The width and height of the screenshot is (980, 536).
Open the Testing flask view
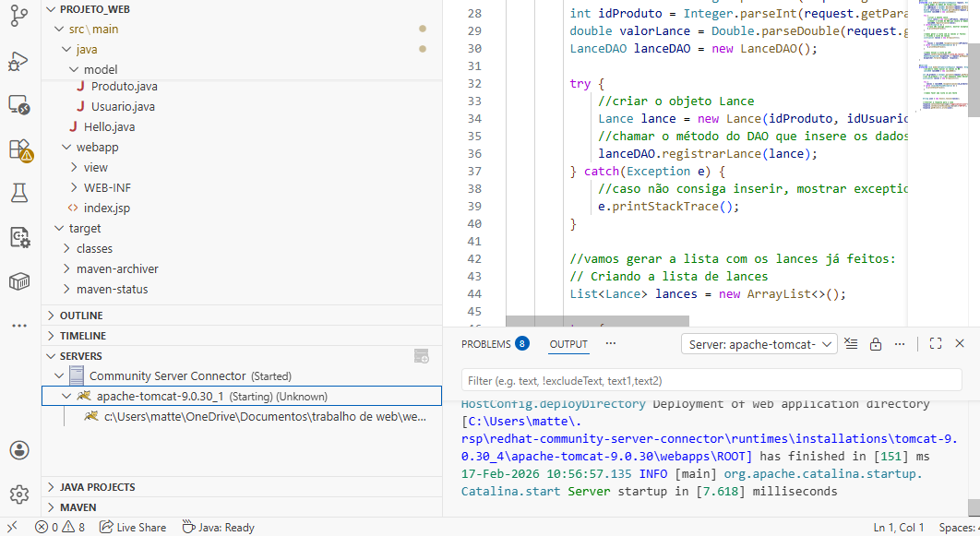[19, 193]
